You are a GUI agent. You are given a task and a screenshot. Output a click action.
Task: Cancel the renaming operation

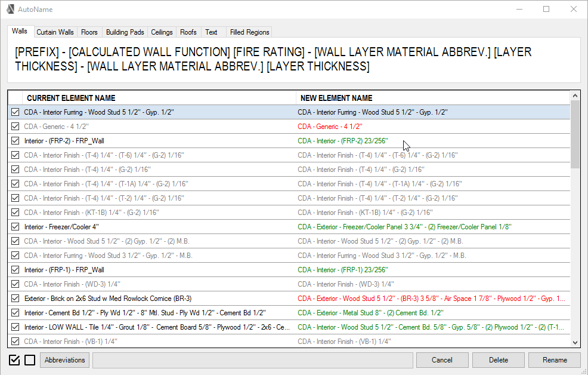point(442,360)
